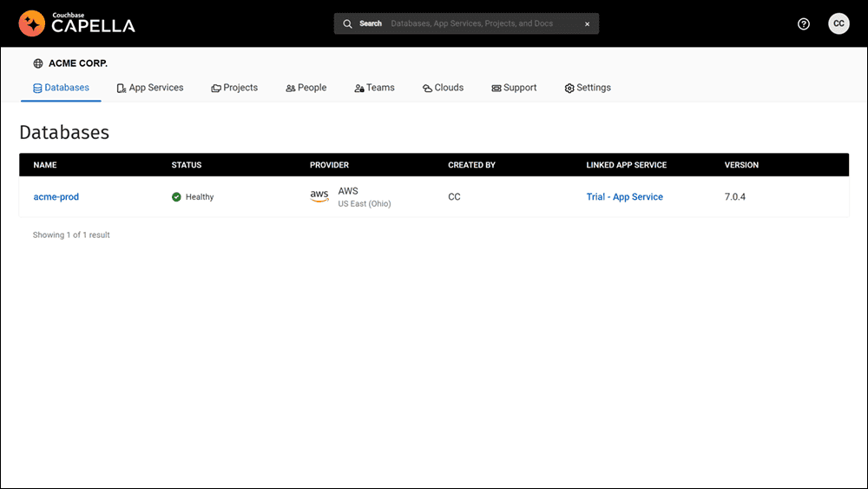This screenshot has height=489, width=868.
Task: Click the magnifier icon in search bar
Action: [x=348, y=23]
